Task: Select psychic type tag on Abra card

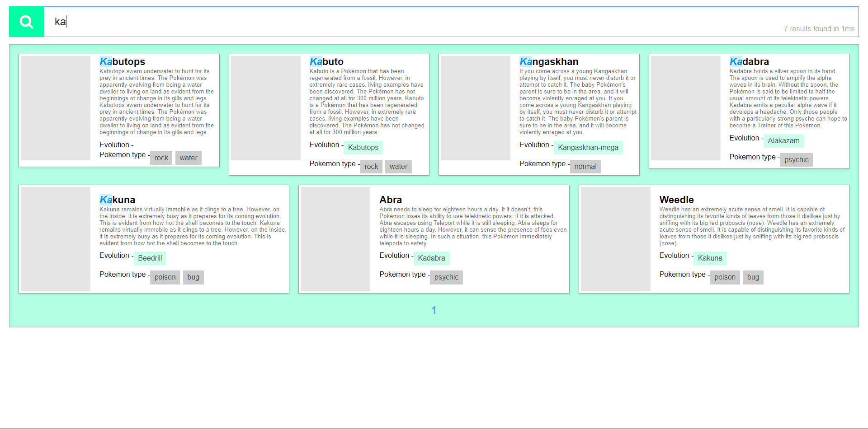Action: (x=446, y=277)
